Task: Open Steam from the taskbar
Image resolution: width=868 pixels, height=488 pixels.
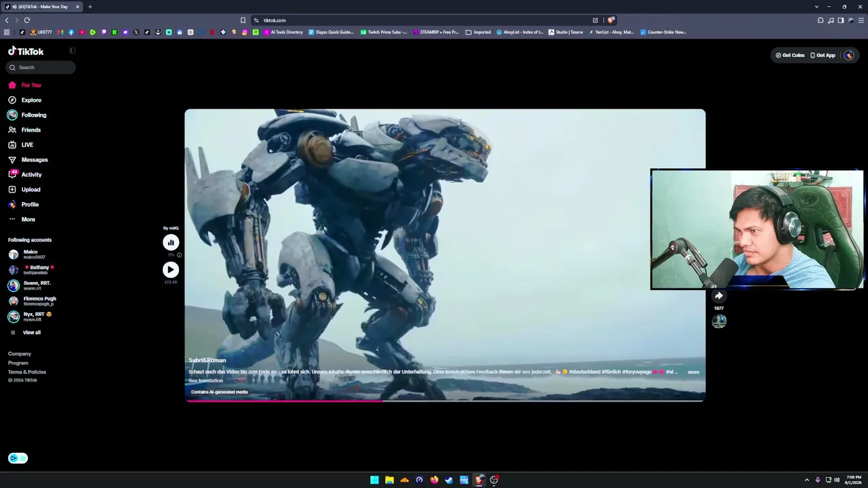Action: 449,480
